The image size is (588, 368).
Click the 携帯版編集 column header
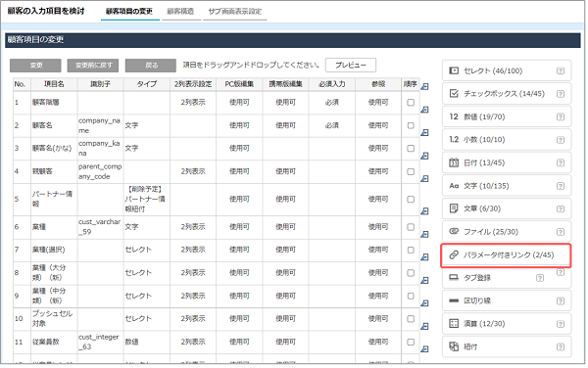tap(285, 84)
